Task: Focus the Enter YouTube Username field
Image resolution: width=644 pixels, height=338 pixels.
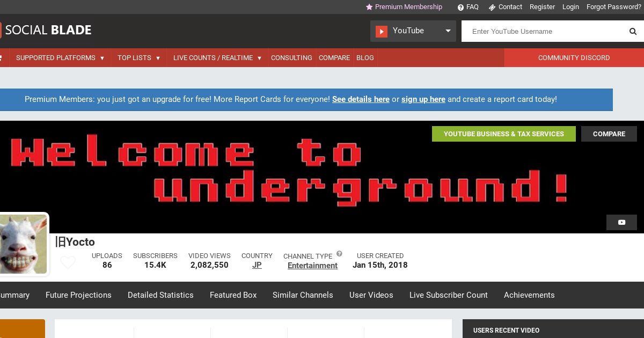Action: click(x=542, y=31)
